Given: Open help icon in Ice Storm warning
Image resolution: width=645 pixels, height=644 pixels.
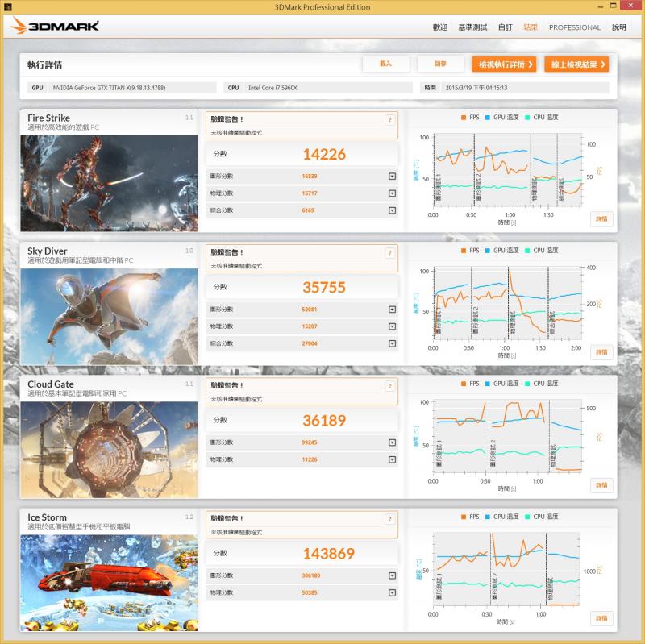Looking at the screenshot, I should point(390,519).
